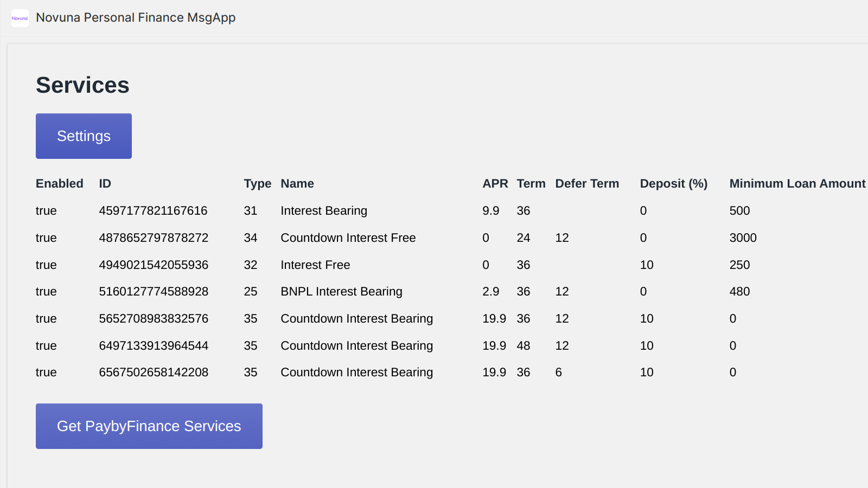
Task: Toggle Enabled for Countdown Interest Free service
Action: [46, 237]
